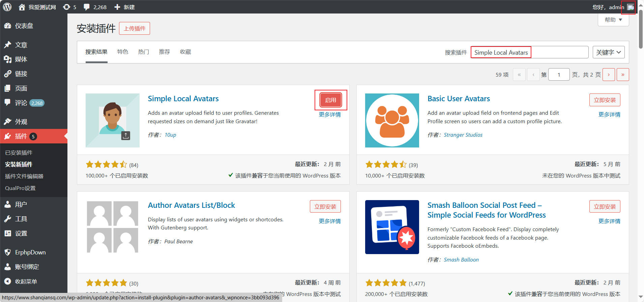Image resolution: width=644 pixels, height=302 pixels.
Task: Visit site via home icon 我爱测试网
Action: point(22,7)
